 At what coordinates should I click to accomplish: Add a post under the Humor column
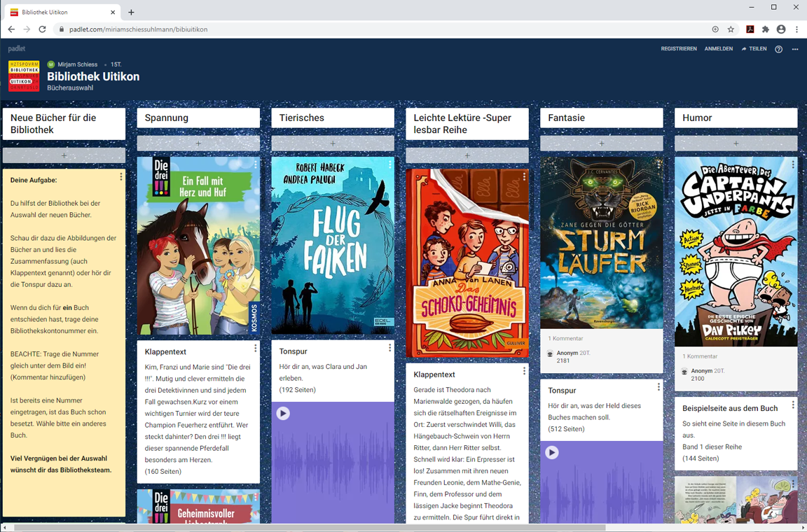[x=736, y=143]
